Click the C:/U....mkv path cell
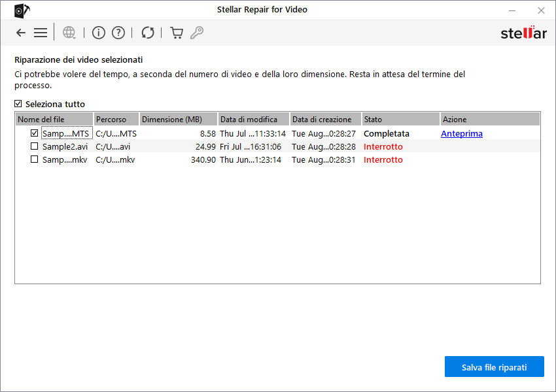Screen dimensions: 556x392 (x=115, y=159)
